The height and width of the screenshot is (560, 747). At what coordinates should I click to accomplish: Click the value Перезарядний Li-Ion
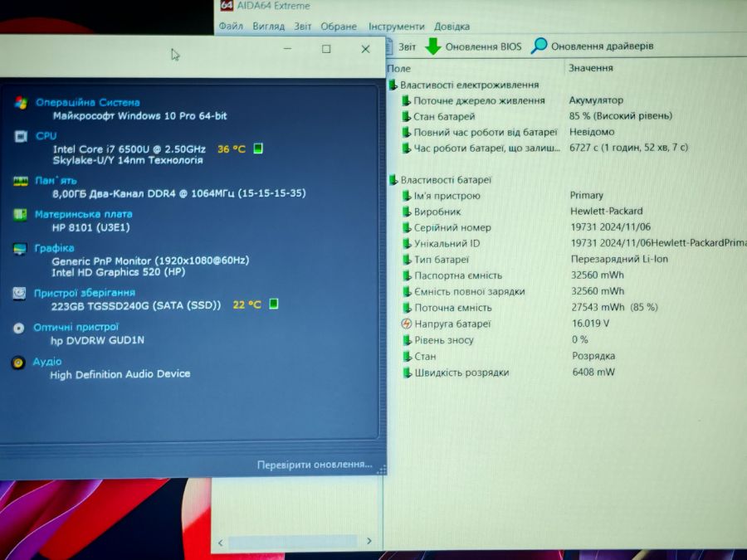pyautogui.click(x=619, y=259)
